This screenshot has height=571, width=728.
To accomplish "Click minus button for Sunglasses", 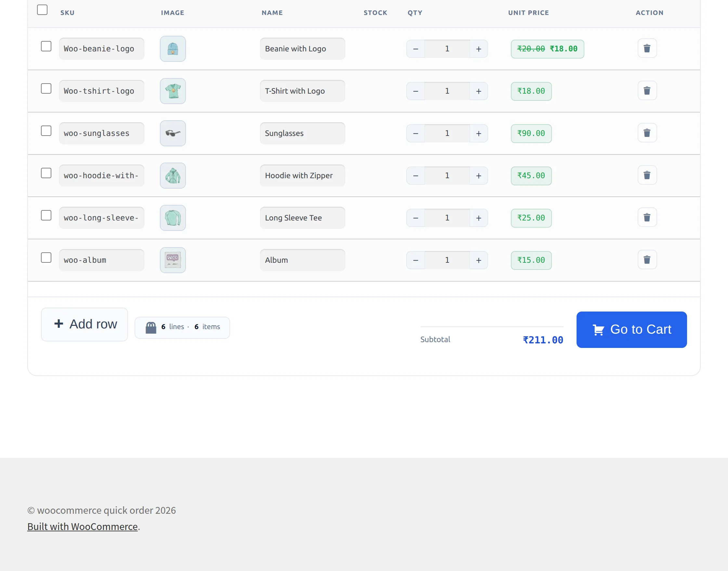I will click(416, 133).
